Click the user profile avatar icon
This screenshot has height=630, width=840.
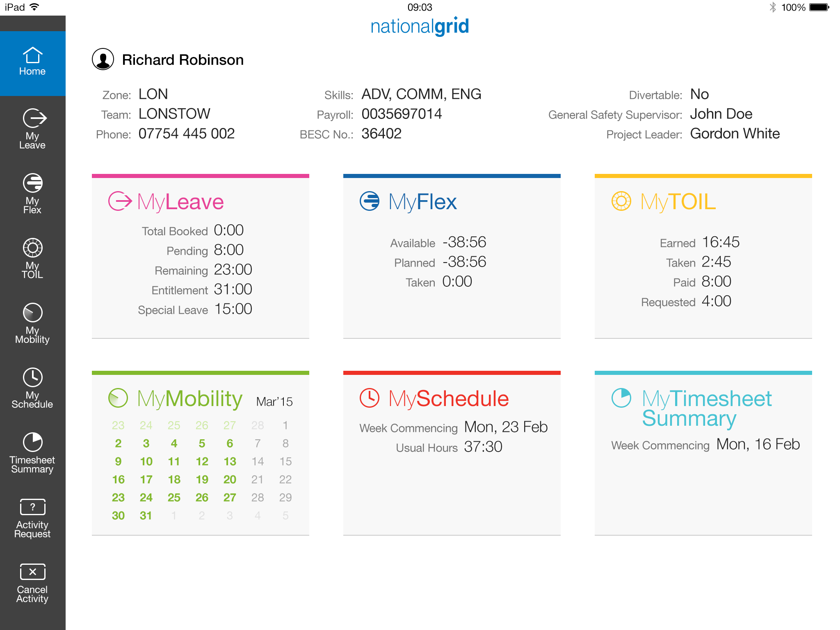coord(103,59)
